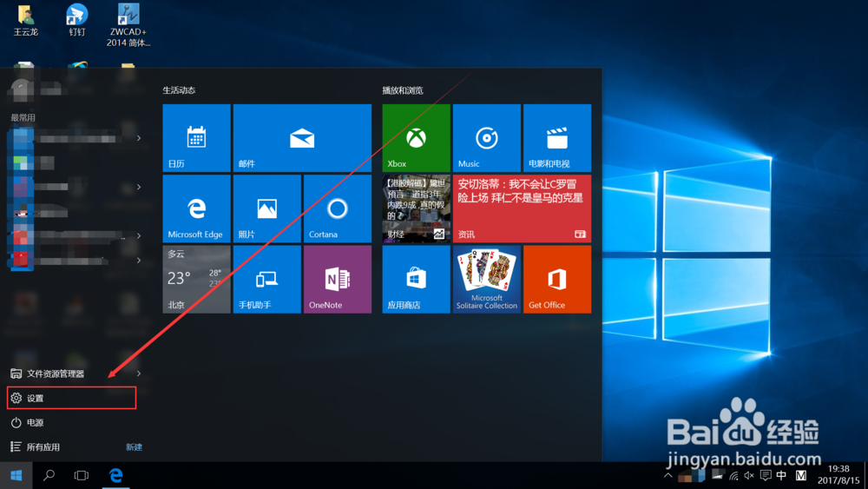Viewport: 868px width, 489px height.
Task: Open the Wi-Fi network tray icon
Action: click(733, 475)
